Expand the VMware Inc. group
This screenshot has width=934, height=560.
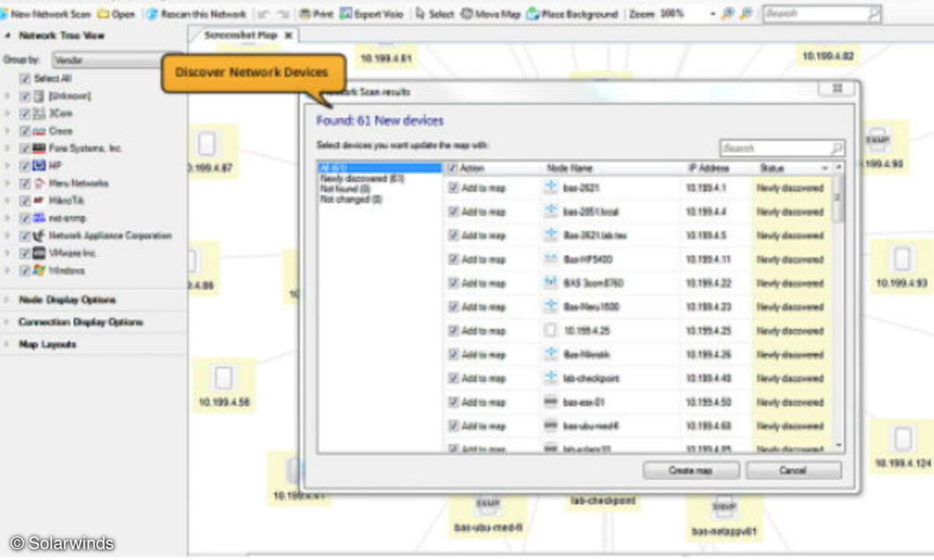click(x=7, y=254)
